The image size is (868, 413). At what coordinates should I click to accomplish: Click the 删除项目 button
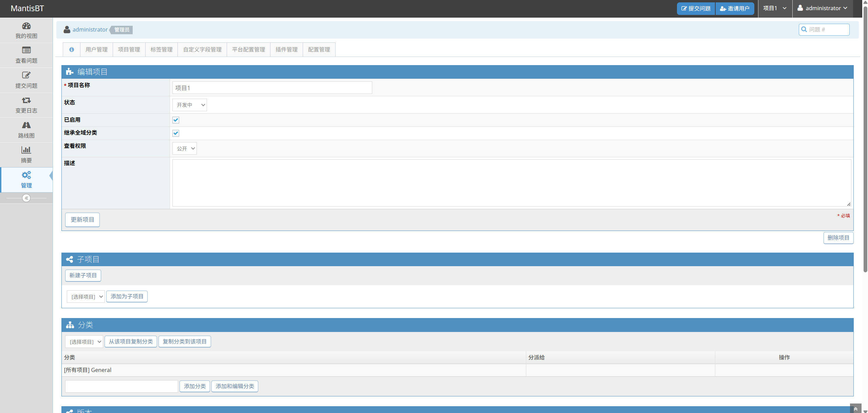click(x=838, y=238)
